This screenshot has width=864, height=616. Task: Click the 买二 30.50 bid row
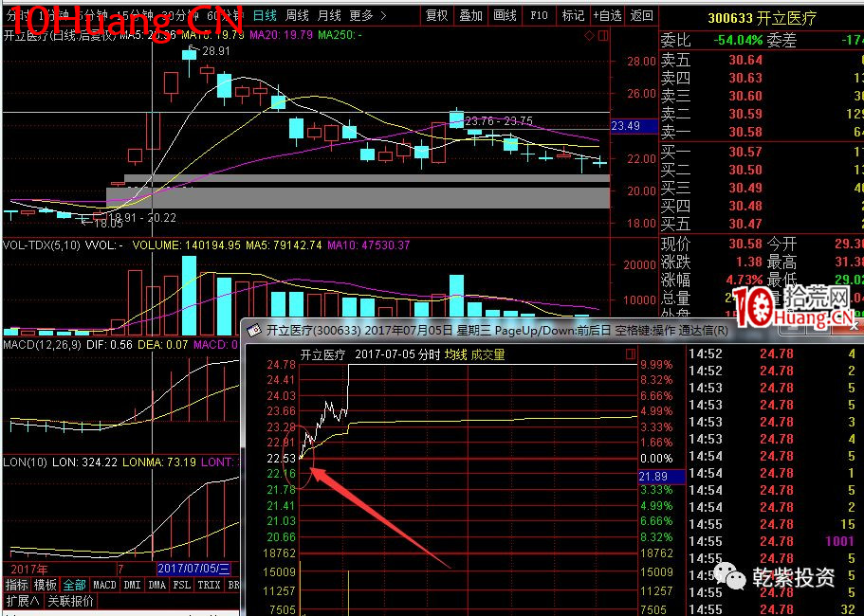(x=763, y=170)
